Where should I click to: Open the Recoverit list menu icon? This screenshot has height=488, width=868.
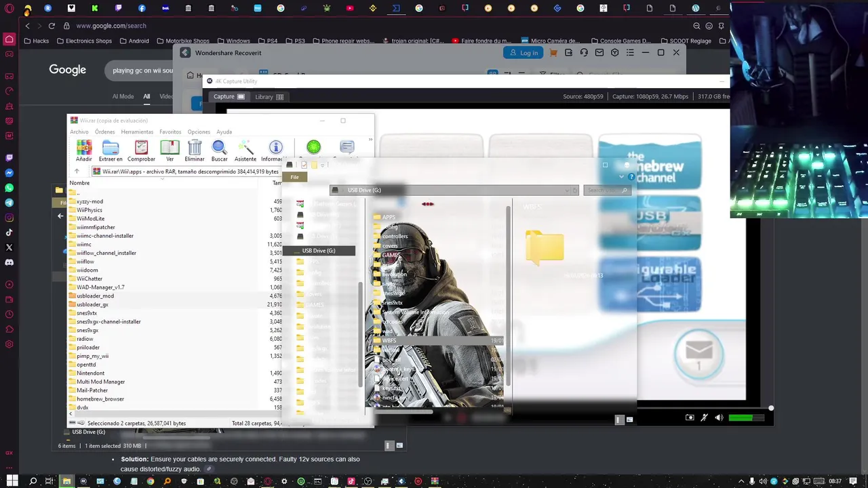pyautogui.click(x=630, y=53)
